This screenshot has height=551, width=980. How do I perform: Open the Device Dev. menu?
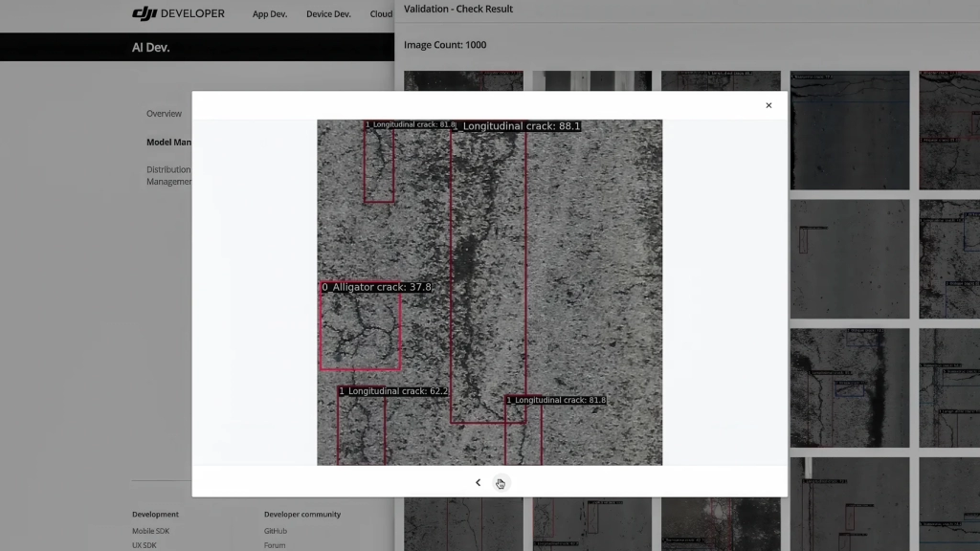click(x=328, y=13)
